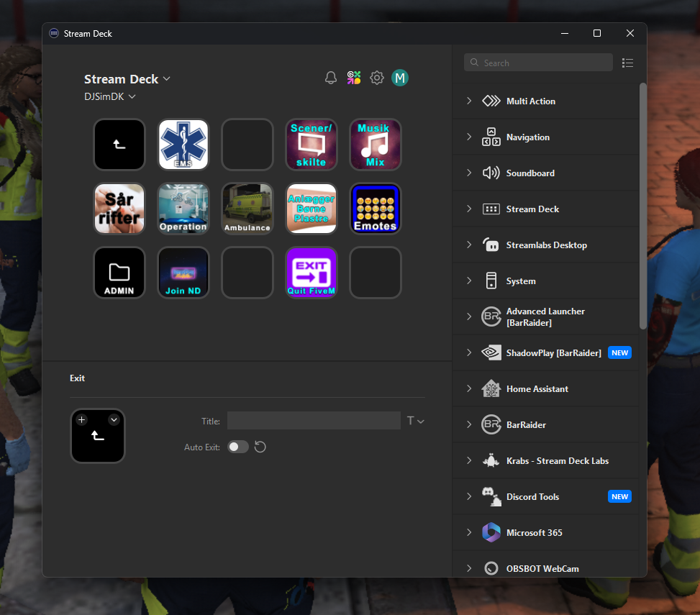Viewport: 700px width, 615px height.
Task: Select the empty key right of EMS
Action: pos(247,144)
